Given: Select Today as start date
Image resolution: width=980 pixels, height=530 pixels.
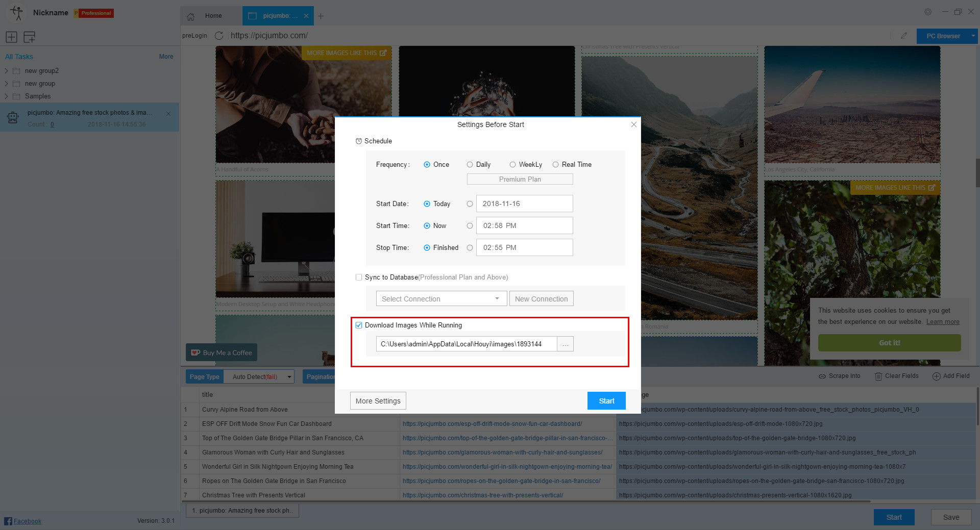Looking at the screenshot, I should 427,204.
